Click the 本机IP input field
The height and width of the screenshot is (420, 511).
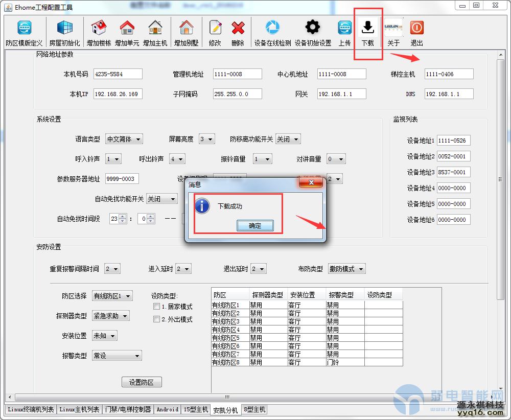tap(118, 94)
